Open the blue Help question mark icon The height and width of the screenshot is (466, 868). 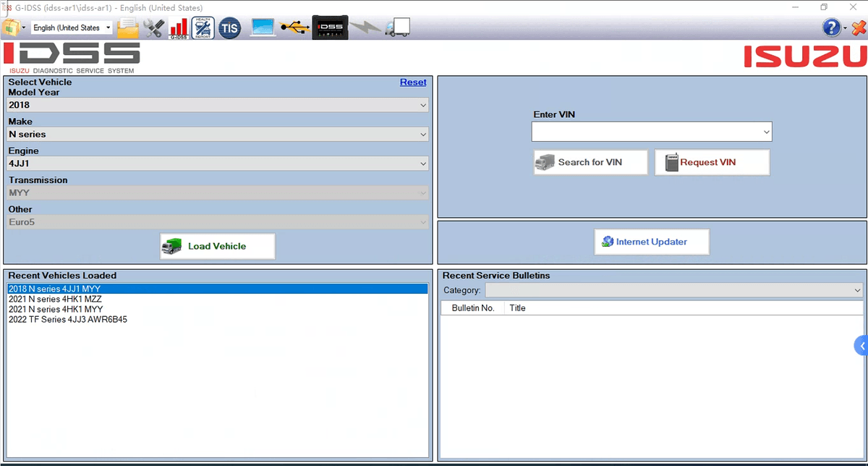(830, 27)
